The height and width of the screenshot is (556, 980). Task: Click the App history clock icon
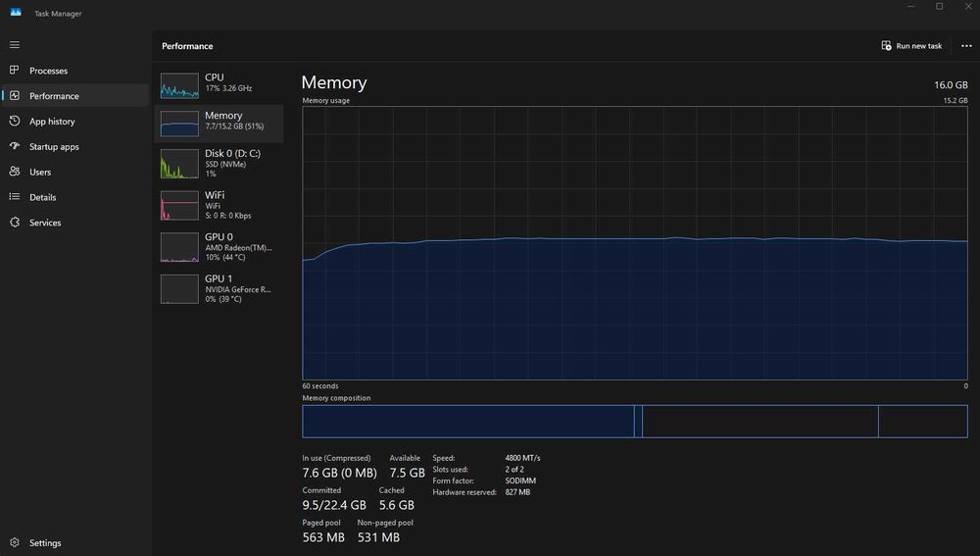(x=15, y=122)
